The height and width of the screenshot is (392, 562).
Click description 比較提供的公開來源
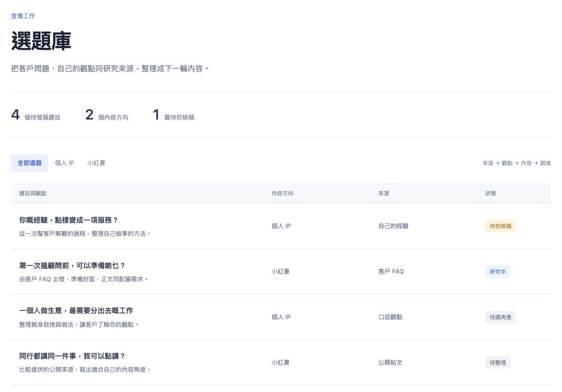85,370
